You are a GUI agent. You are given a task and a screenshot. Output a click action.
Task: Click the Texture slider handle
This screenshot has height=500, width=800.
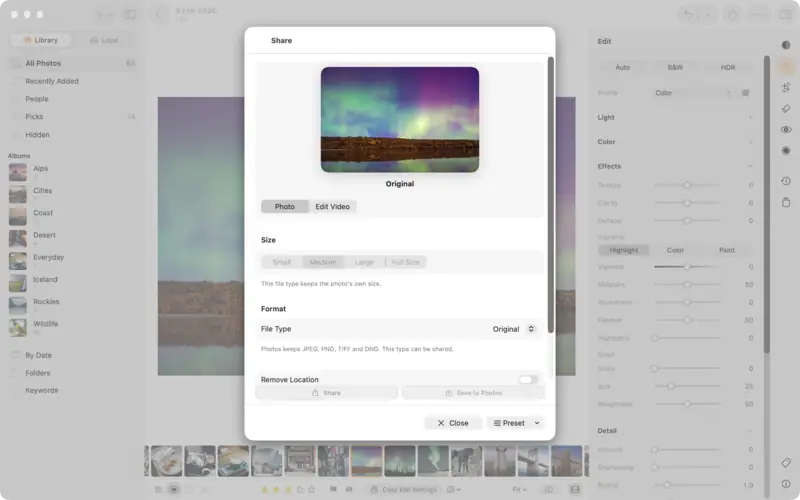(x=687, y=185)
